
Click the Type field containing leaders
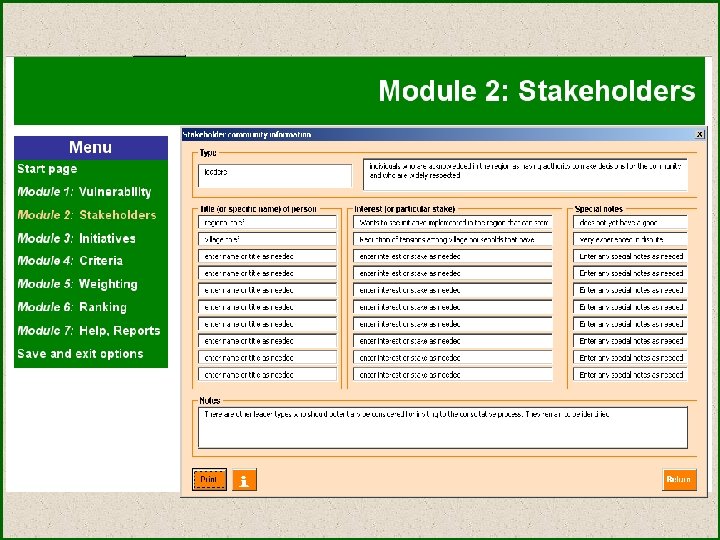275,176
